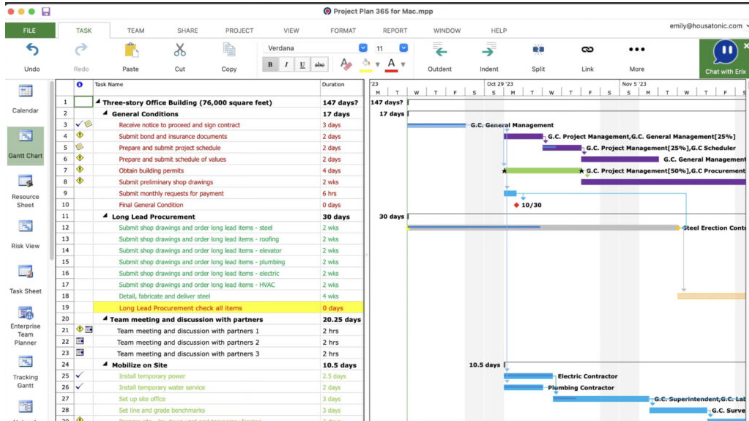The width and height of the screenshot is (749, 421).
Task: Click the More toolbar button
Action: tap(636, 50)
